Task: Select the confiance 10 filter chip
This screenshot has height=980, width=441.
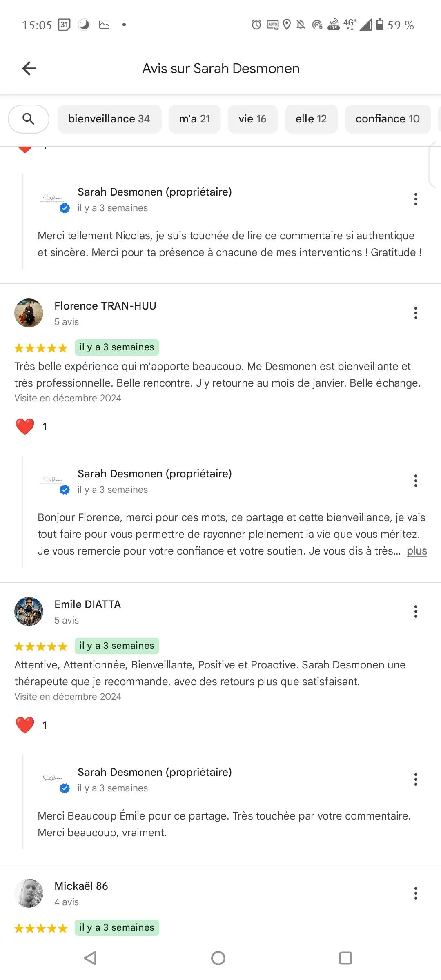Action: [388, 119]
